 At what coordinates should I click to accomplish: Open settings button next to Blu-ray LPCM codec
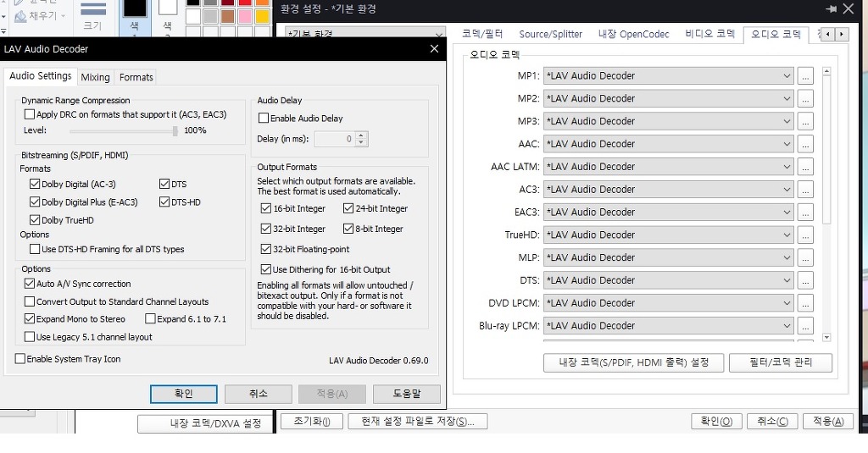(805, 325)
